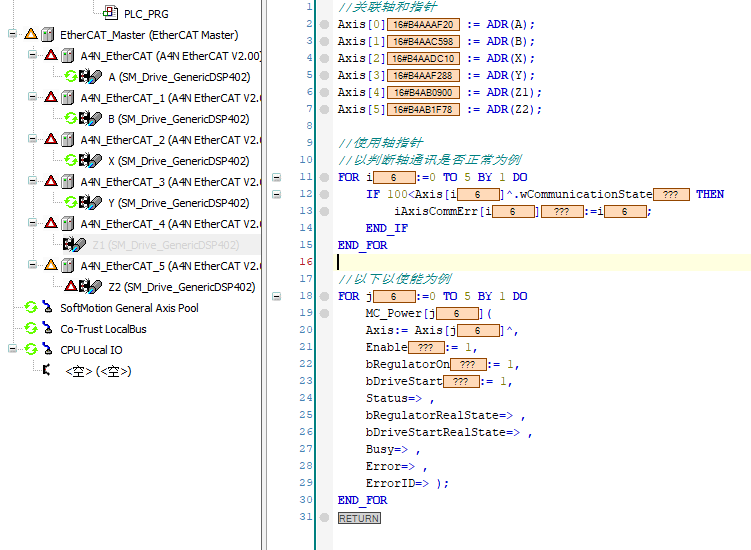Click the RETURN statement box
Image resolution: width=751 pixels, height=550 pixels.
[359, 518]
